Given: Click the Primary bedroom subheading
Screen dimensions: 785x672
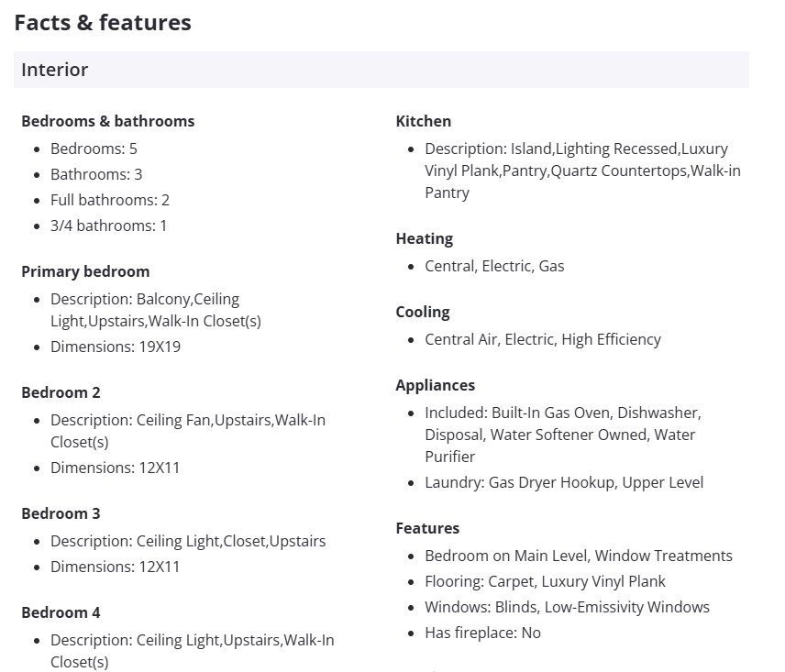Looking at the screenshot, I should click(85, 271).
